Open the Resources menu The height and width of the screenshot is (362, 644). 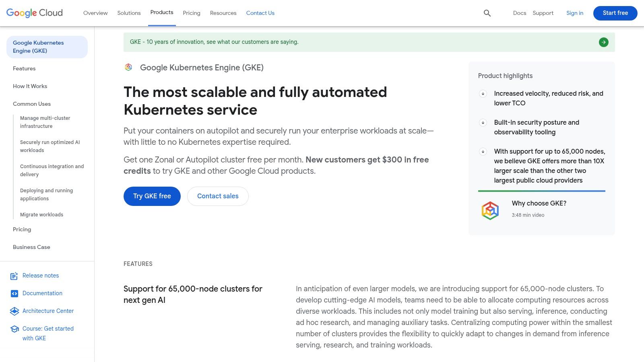click(223, 13)
